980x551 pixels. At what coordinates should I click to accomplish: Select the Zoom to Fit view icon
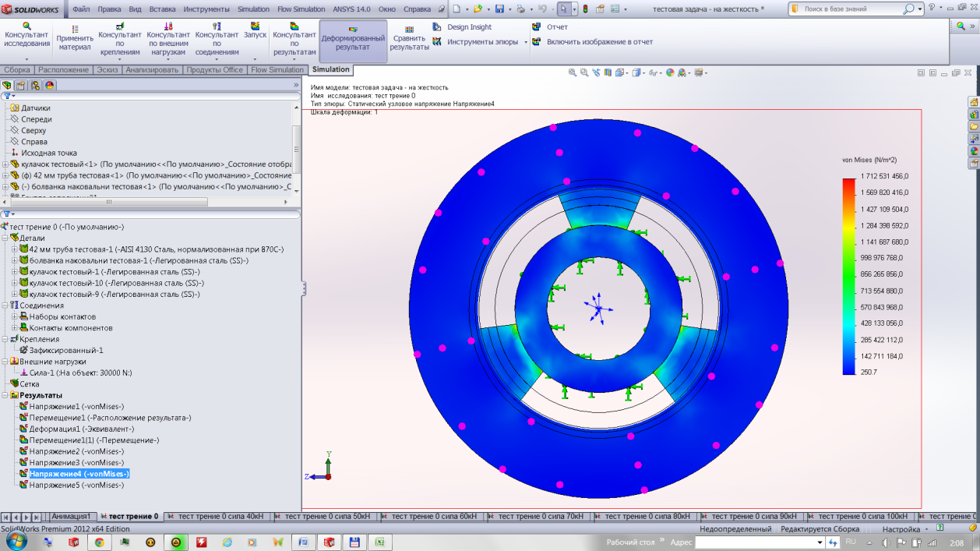click(x=573, y=72)
